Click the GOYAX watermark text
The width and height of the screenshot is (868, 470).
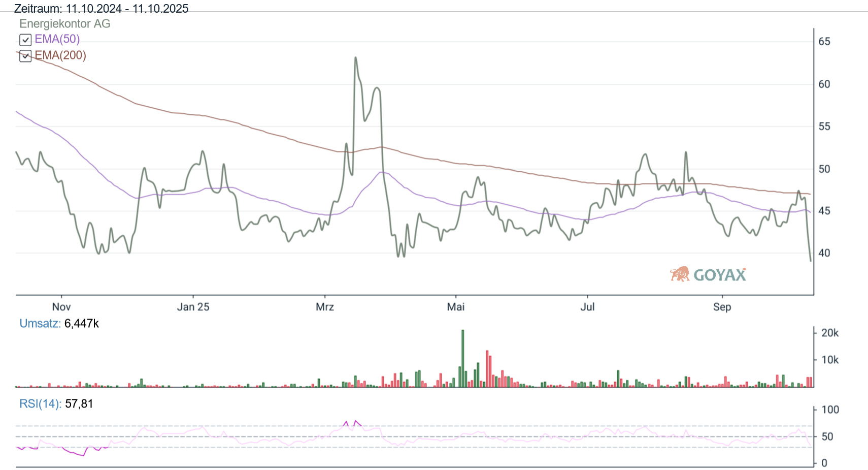719,275
